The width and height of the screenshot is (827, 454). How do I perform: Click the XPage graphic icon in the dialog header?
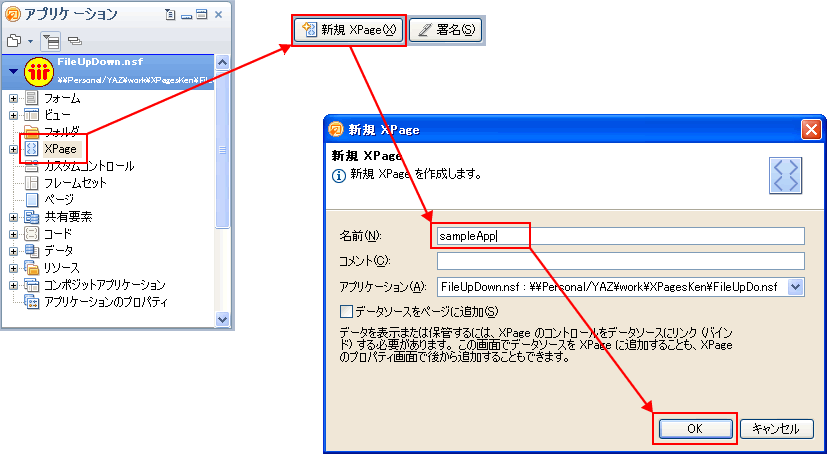(x=785, y=175)
